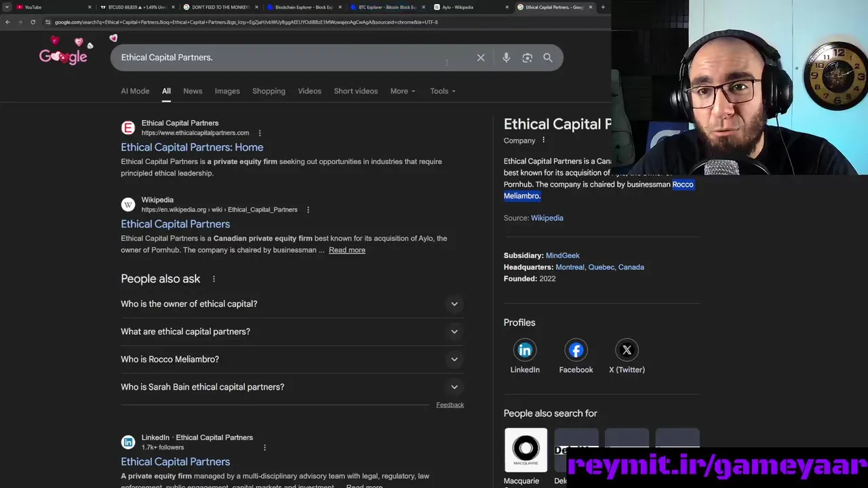Image resolution: width=868 pixels, height=488 pixels.
Task: Switch to AI Mode tab
Action: click(135, 91)
